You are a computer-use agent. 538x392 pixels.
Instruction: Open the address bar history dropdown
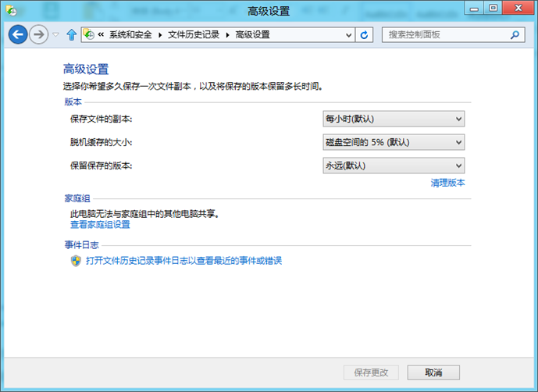pos(348,35)
